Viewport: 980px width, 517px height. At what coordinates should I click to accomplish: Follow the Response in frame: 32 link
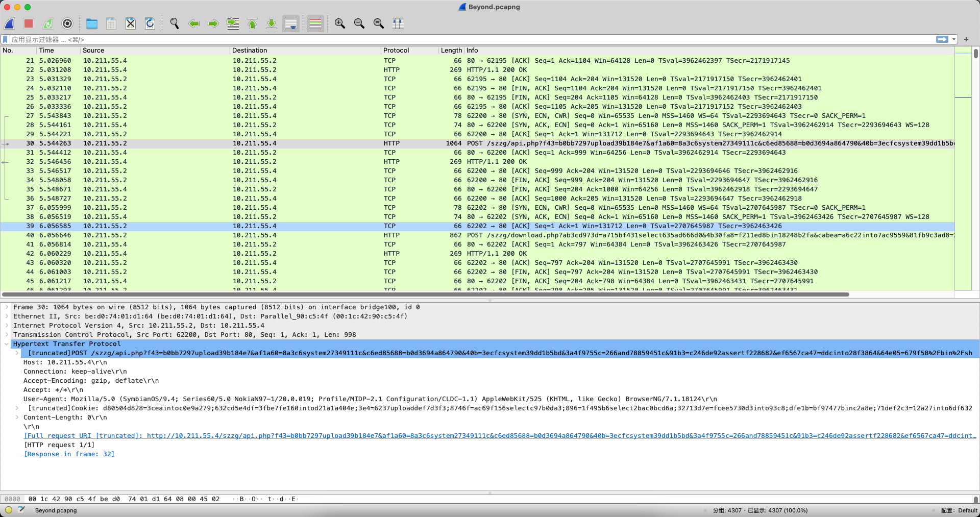[x=69, y=454]
